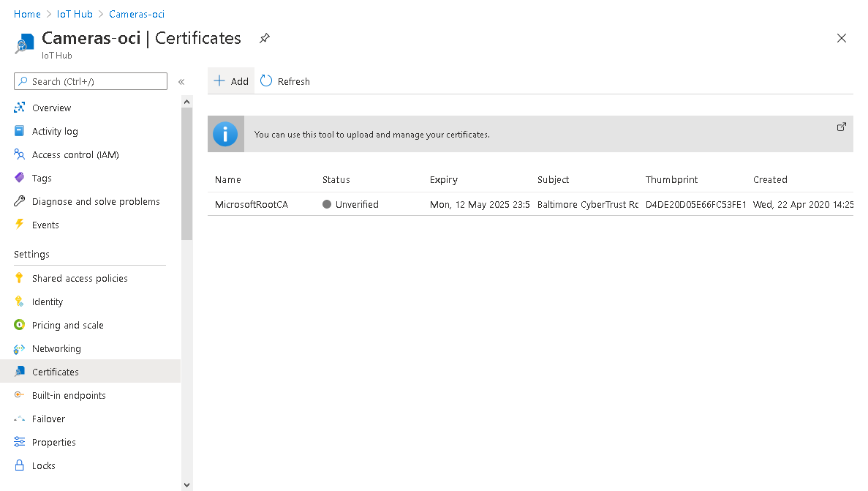Sort by the Subject column header
The image size is (868, 491).
553,179
